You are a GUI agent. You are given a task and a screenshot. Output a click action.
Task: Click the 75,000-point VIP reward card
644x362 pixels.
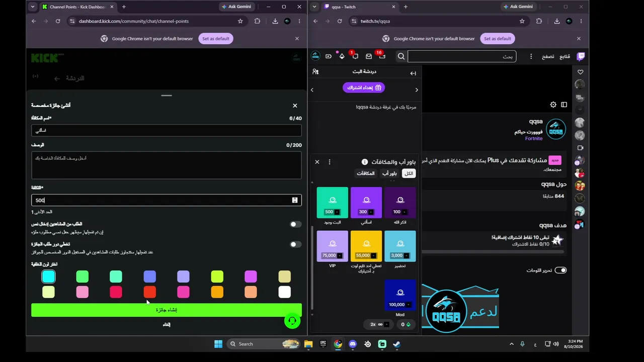point(332,246)
